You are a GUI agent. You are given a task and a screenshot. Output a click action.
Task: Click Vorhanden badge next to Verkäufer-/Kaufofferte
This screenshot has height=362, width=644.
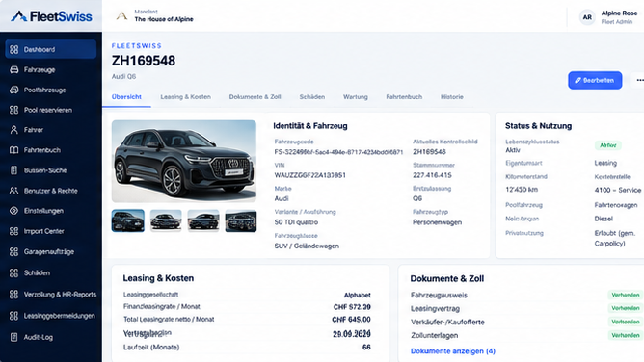625,322
